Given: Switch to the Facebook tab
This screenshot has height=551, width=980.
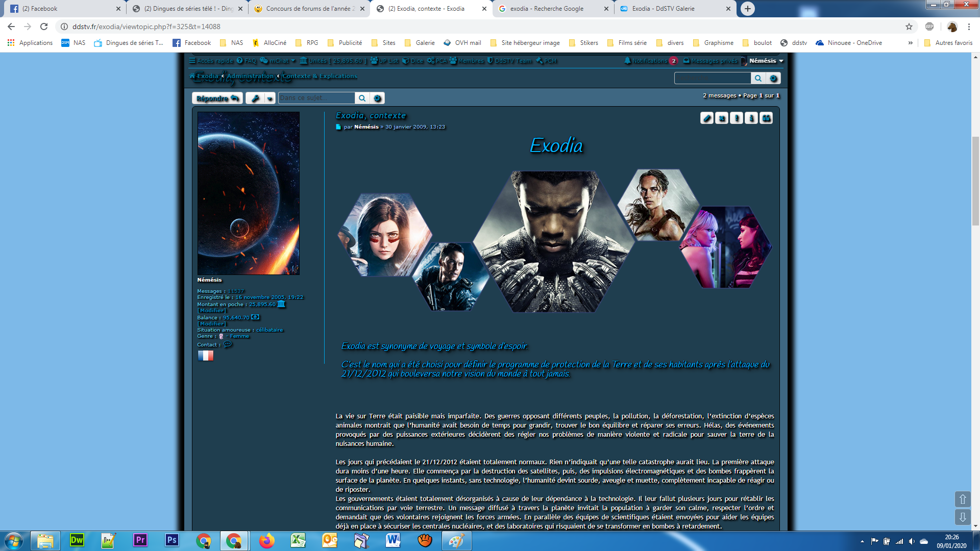Looking at the screenshot, I should (x=65, y=9).
